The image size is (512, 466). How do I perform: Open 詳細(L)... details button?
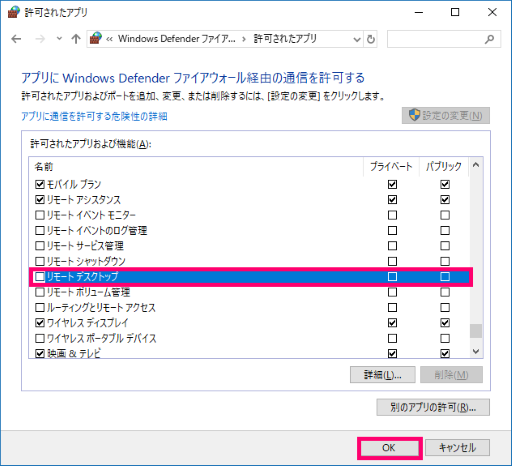pos(383,375)
